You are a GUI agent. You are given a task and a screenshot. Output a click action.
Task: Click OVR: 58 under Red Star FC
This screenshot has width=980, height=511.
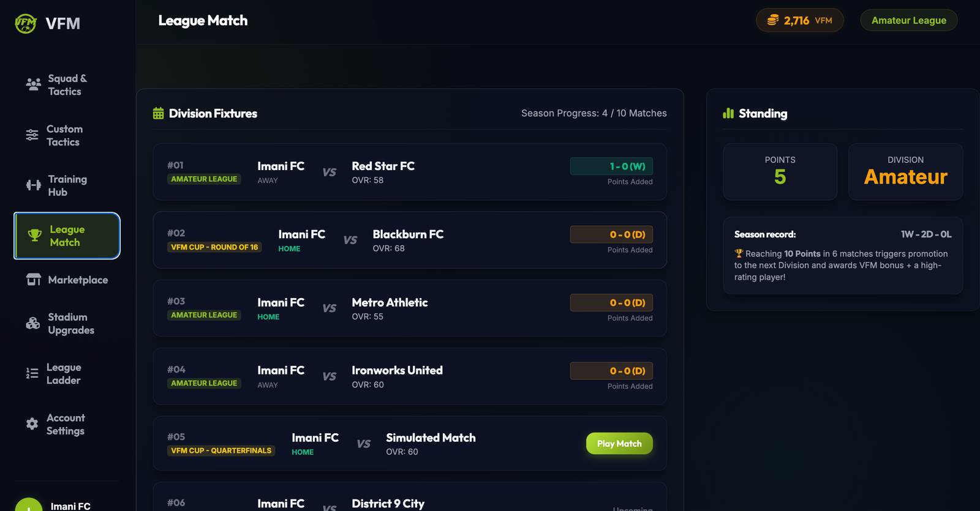367,181
